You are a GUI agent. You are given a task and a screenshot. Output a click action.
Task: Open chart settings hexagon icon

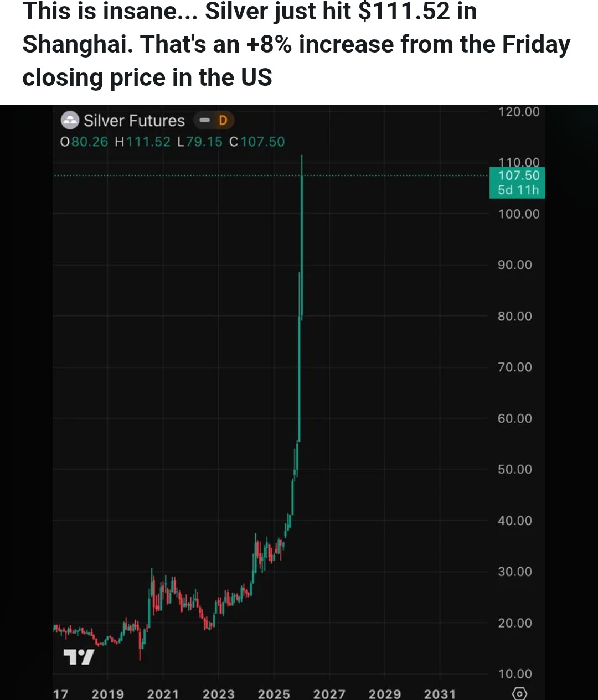point(519,693)
